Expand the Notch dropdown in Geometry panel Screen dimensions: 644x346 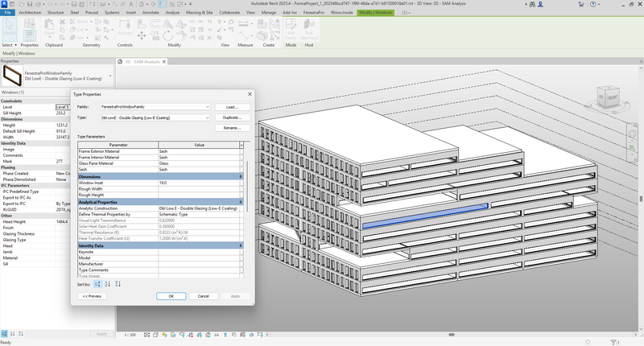[91, 22]
